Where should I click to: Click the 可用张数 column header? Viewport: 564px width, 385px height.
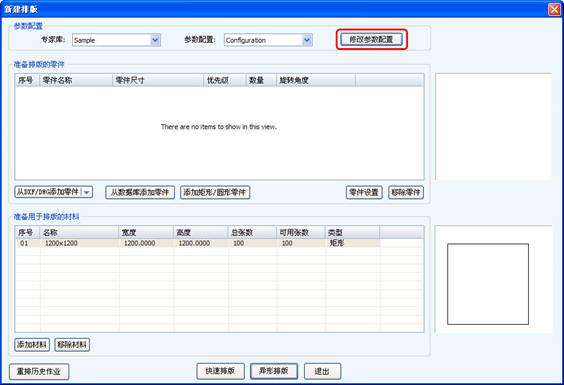301,232
